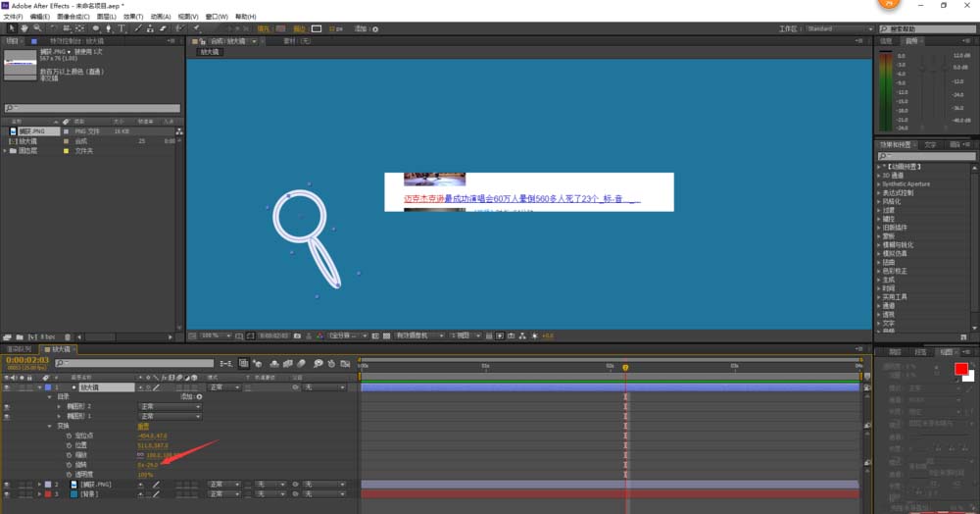Click the show channel color icon below viewer
Image resolution: width=980 pixels, height=514 pixels.
[319, 335]
